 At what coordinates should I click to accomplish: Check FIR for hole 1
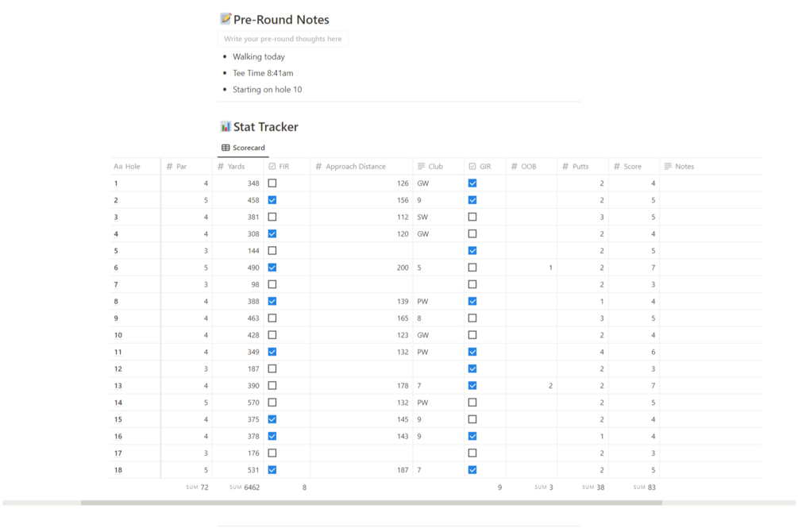(x=272, y=183)
